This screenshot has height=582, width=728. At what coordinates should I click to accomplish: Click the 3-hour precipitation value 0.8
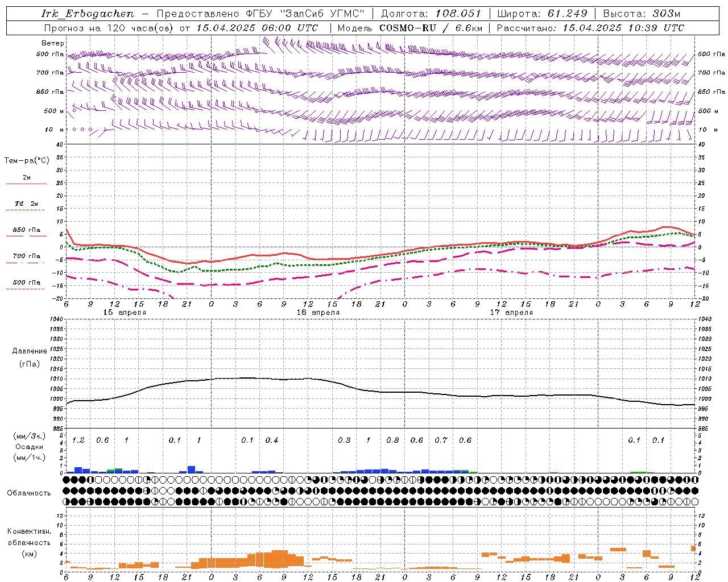pyautogui.click(x=392, y=440)
